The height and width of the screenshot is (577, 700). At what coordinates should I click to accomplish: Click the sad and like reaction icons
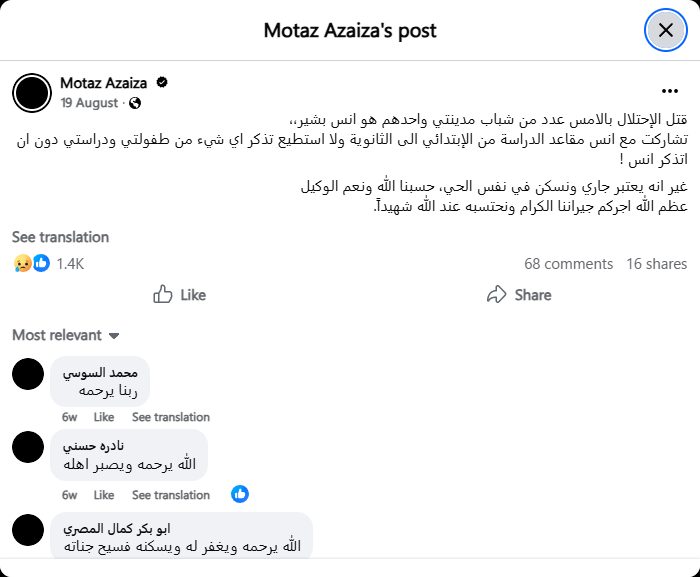pos(32,263)
